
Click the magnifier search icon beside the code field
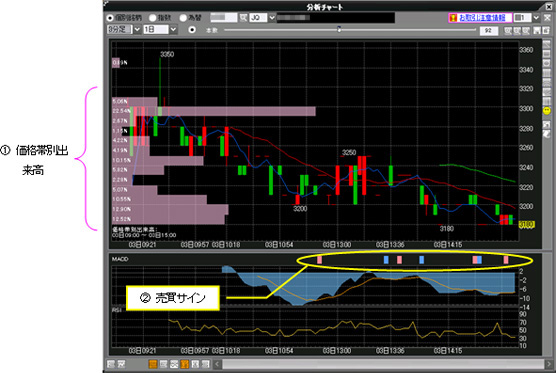coord(243,17)
